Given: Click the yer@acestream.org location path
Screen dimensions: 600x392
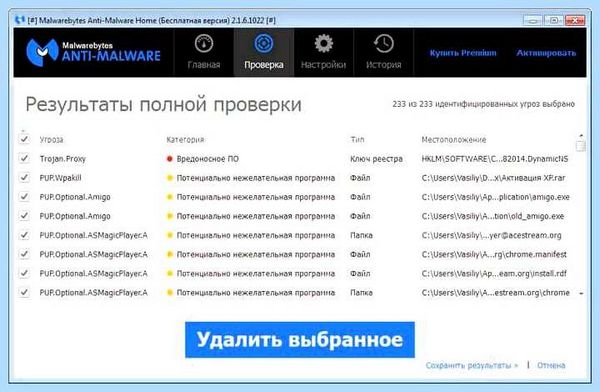Looking at the screenshot, I should 491,235.
